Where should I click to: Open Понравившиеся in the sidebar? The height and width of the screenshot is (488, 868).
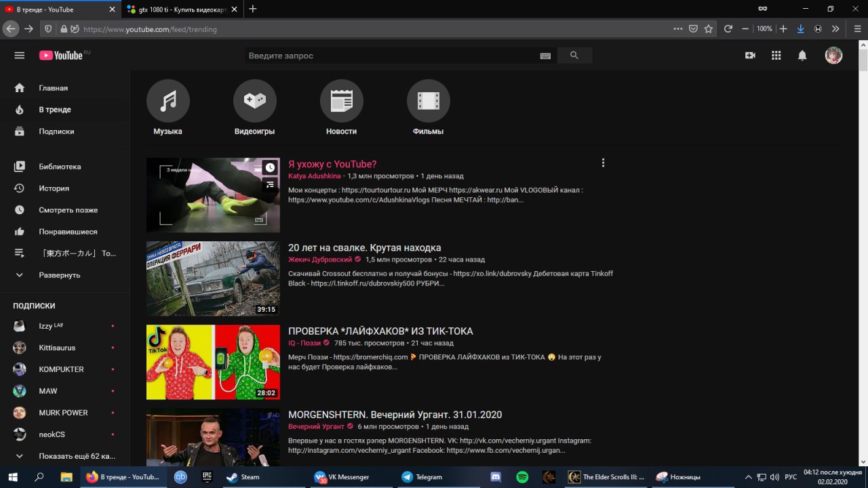[65, 232]
